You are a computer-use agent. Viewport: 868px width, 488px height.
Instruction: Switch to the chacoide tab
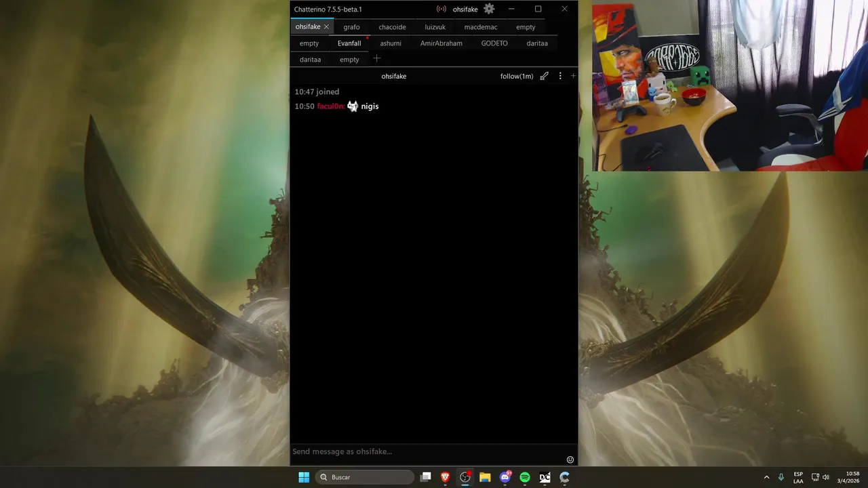[392, 27]
